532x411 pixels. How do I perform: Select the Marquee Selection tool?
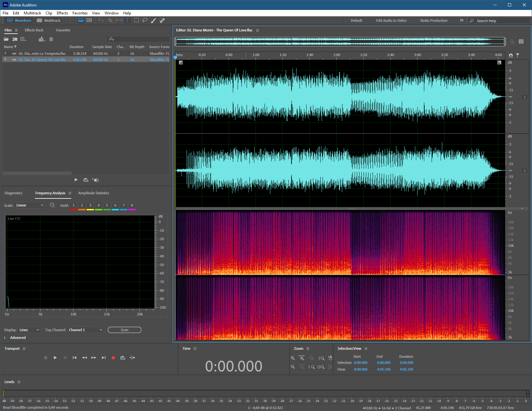[x=137, y=20]
